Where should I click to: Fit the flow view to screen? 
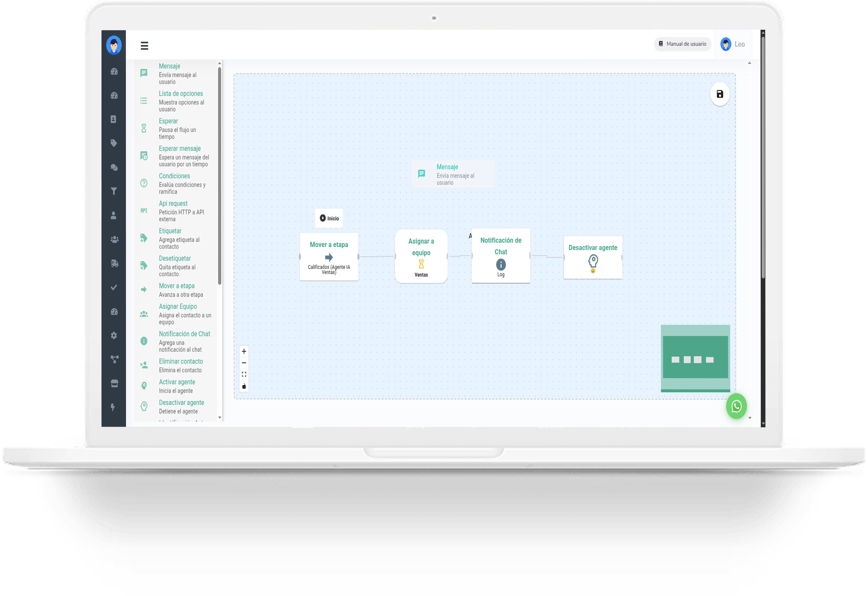tap(244, 374)
